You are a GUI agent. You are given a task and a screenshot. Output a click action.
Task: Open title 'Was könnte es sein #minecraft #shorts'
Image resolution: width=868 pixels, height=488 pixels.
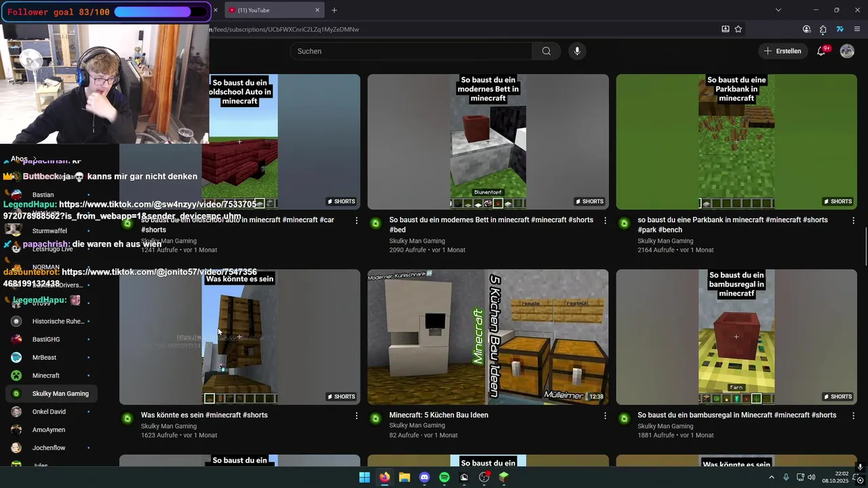tap(204, 415)
